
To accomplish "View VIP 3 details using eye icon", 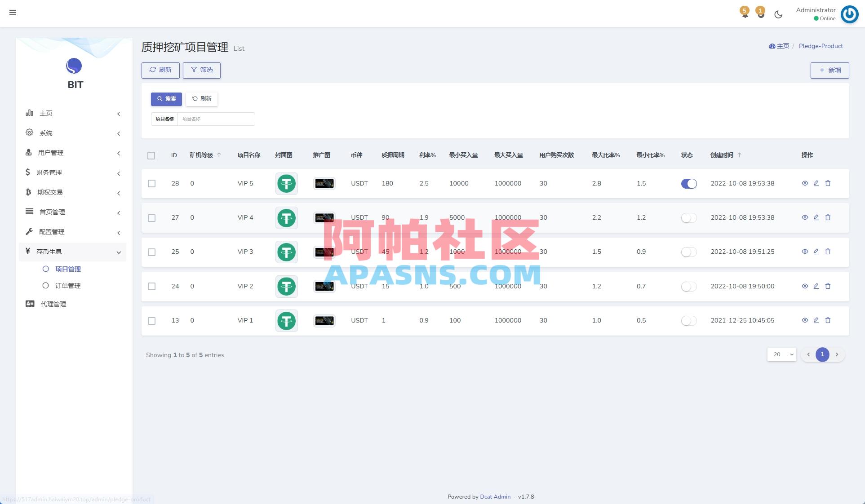I will tap(805, 252).
